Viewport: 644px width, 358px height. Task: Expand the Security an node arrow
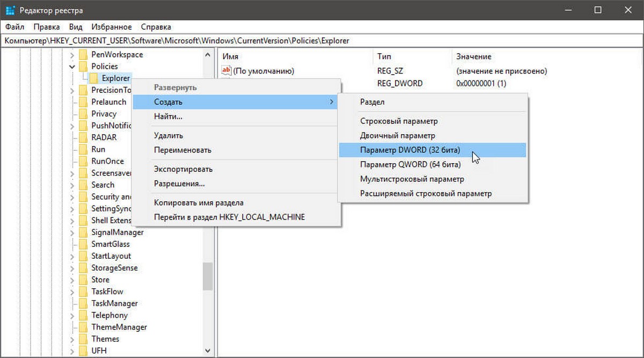point(72,196)
